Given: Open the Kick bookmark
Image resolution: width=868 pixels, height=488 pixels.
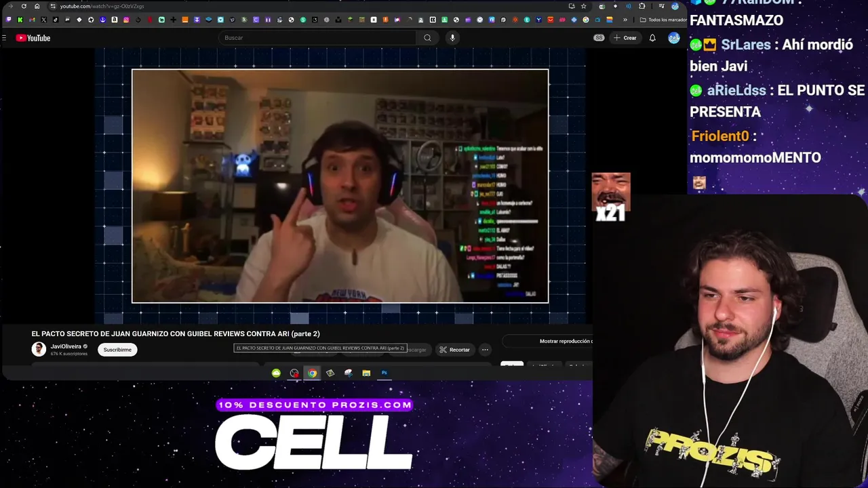Looking at the screenshot, I should 20,20.
